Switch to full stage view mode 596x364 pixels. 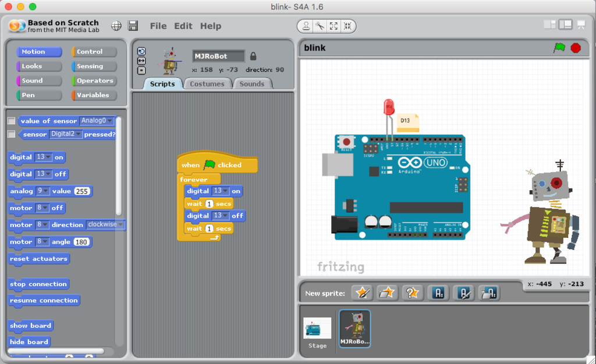pyautogui.click(x=565, y=24)
